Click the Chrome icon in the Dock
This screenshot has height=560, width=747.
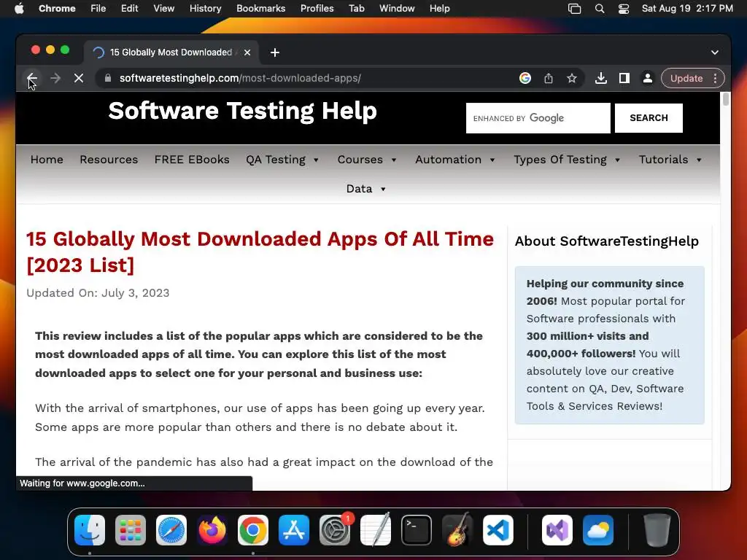253,530
